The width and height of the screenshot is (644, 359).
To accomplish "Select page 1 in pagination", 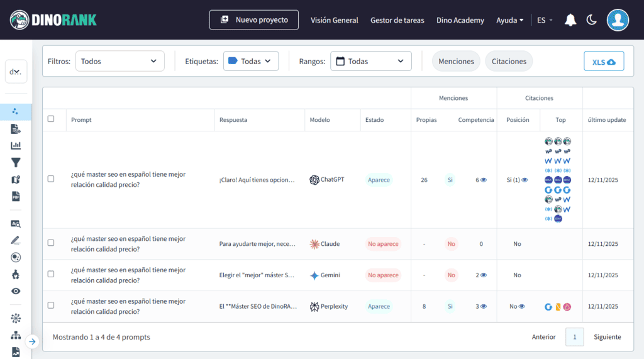I will coord(575,337).
